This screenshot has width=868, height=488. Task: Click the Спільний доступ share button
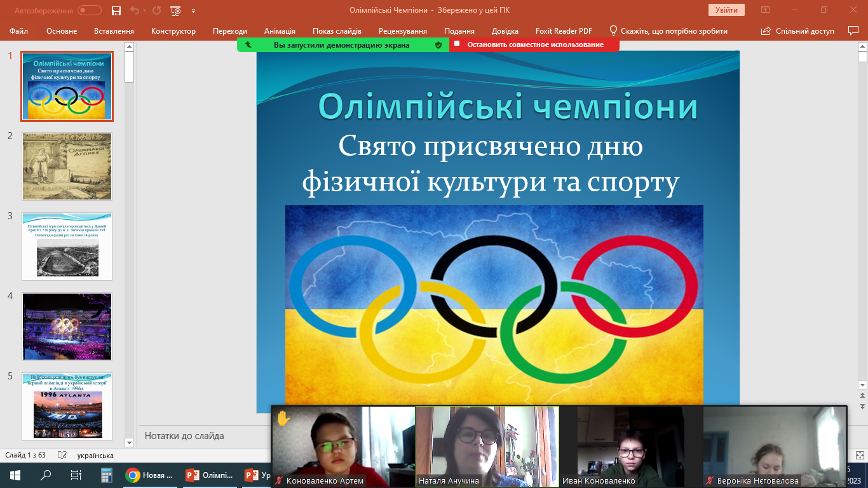click(x=797, y=30)
